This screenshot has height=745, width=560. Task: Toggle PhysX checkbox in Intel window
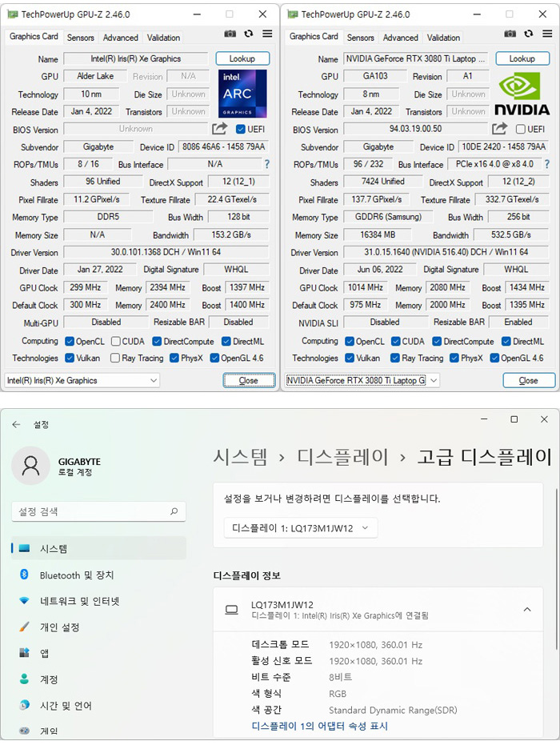coord(174,358)
